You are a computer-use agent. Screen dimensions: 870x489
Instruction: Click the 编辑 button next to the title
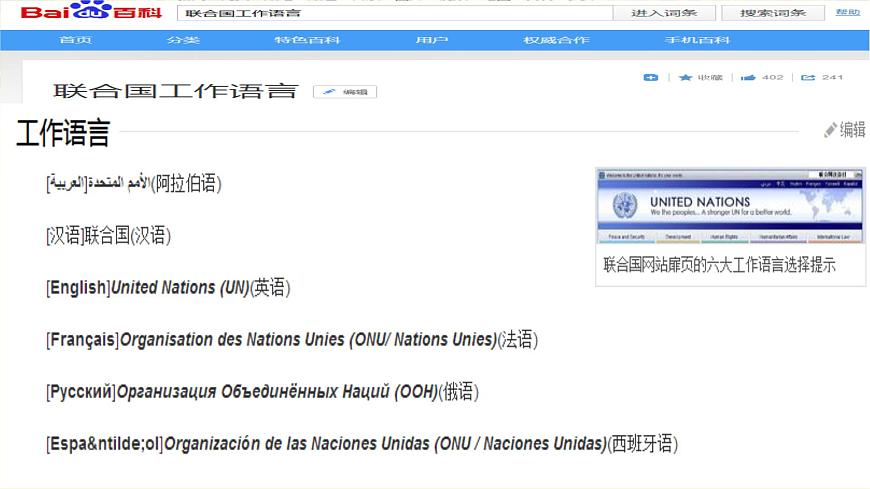tap(345, 92)
